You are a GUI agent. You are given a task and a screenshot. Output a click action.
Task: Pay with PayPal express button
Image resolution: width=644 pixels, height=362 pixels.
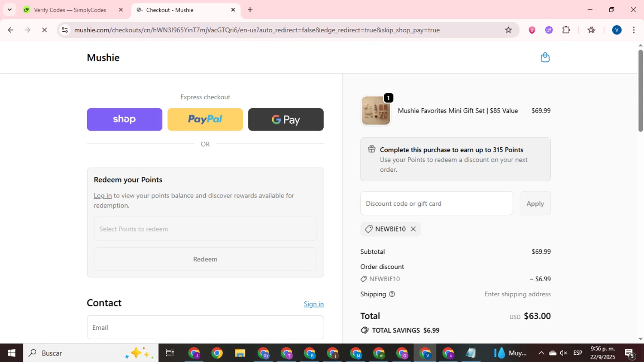pos(205,119)
